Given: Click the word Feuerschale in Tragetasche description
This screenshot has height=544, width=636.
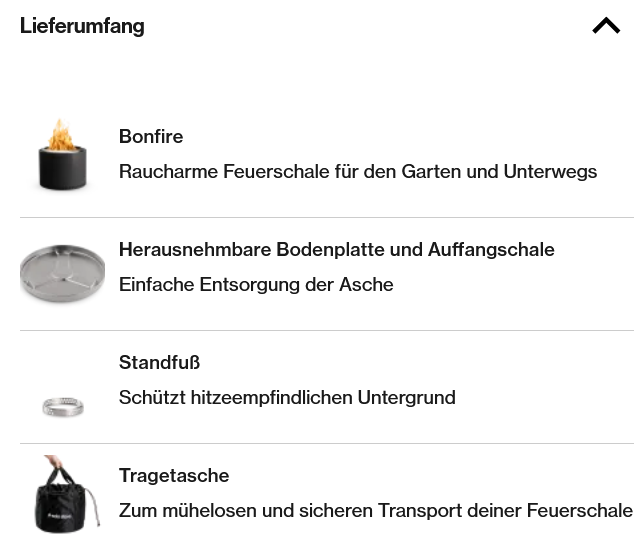Looking at the screenshot, I should pos(580,511).
